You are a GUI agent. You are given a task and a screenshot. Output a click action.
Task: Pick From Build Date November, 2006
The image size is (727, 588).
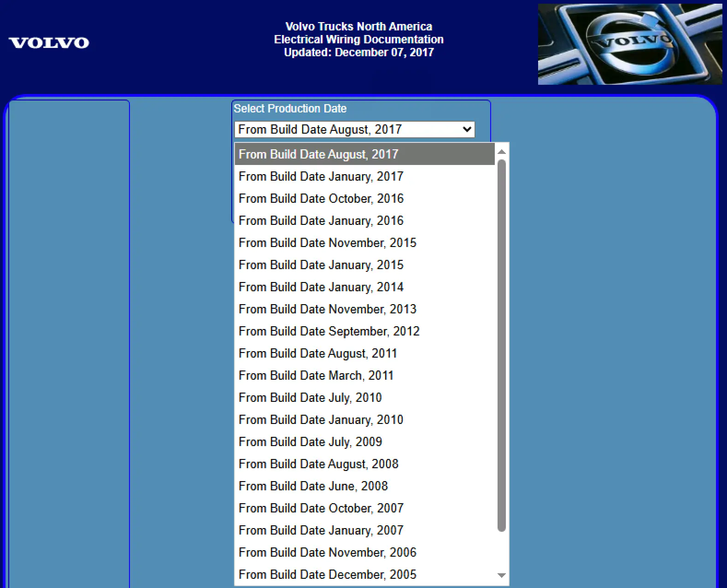tap(364, 552)
